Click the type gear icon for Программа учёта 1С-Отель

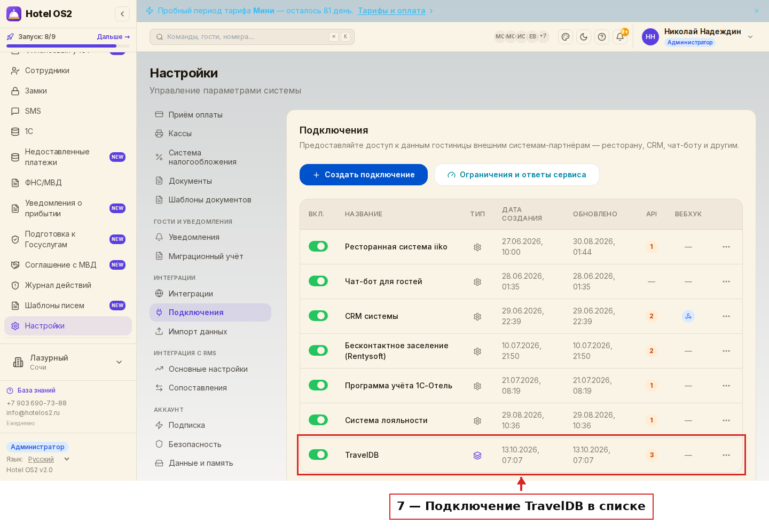[477, 386]
